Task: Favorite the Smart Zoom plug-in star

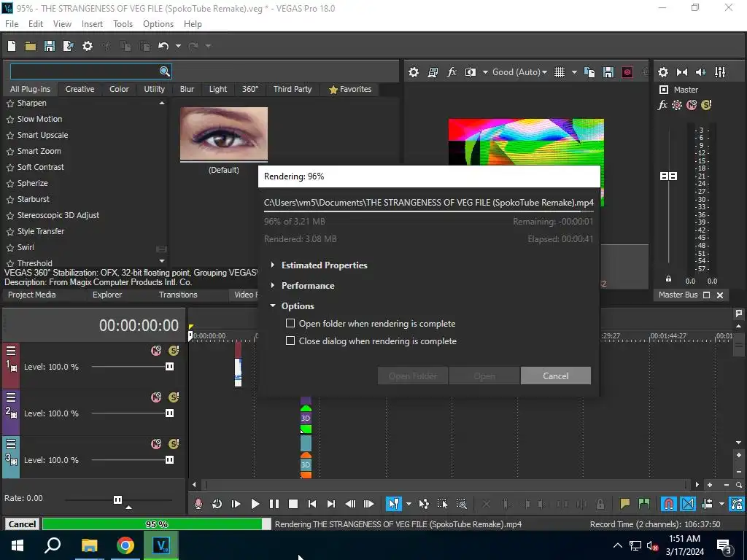Action: click(x=10, y=152)
